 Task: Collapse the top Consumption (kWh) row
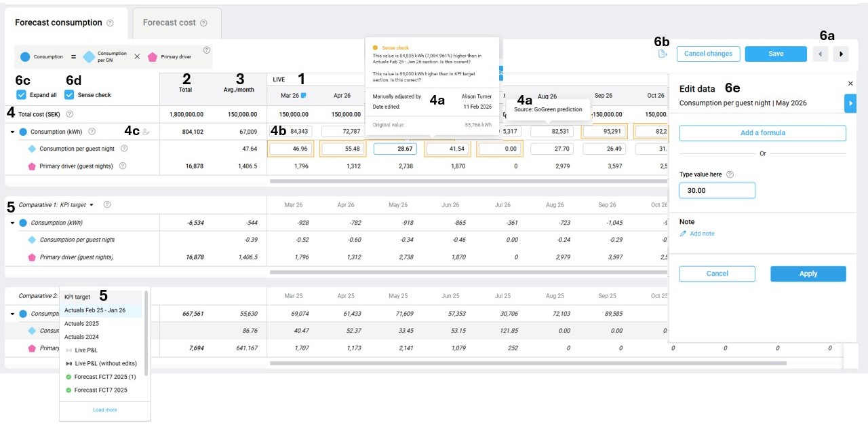(12, 132)
